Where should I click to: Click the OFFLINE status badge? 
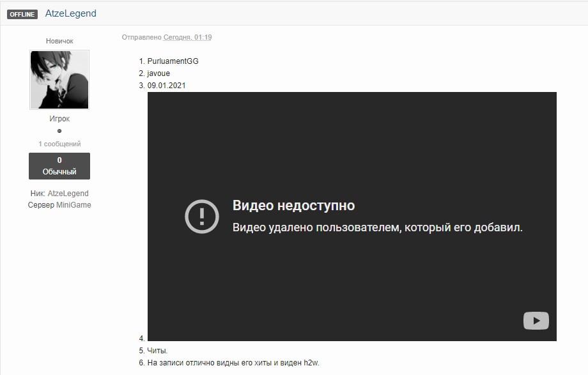pyautogui.click(x=22, y=14)
